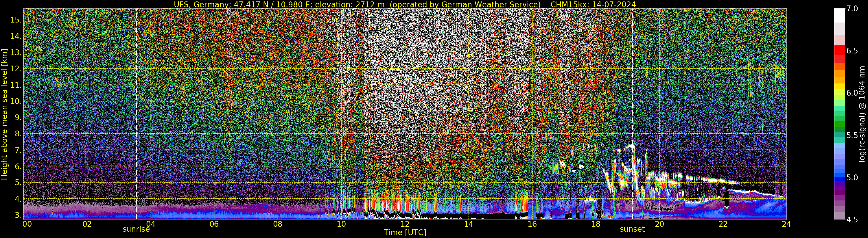Click the 'sunrise' label below the axis

(136, 229)
